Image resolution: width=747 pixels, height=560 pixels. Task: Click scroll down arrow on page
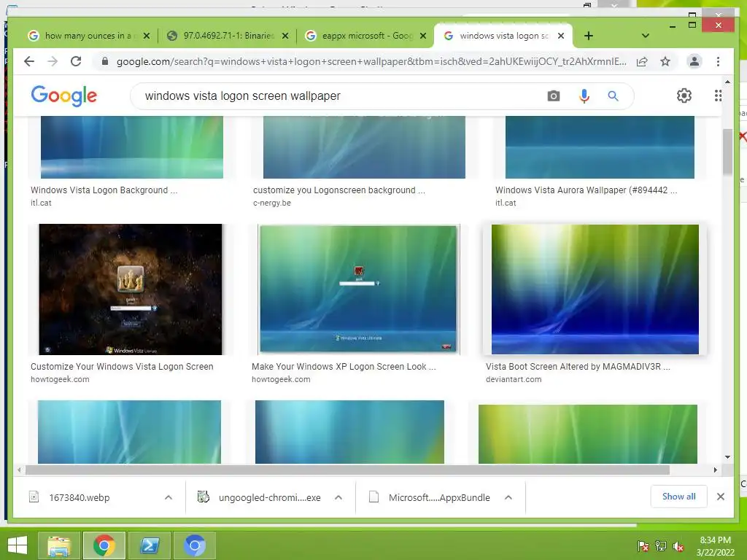tap(727, 457)
